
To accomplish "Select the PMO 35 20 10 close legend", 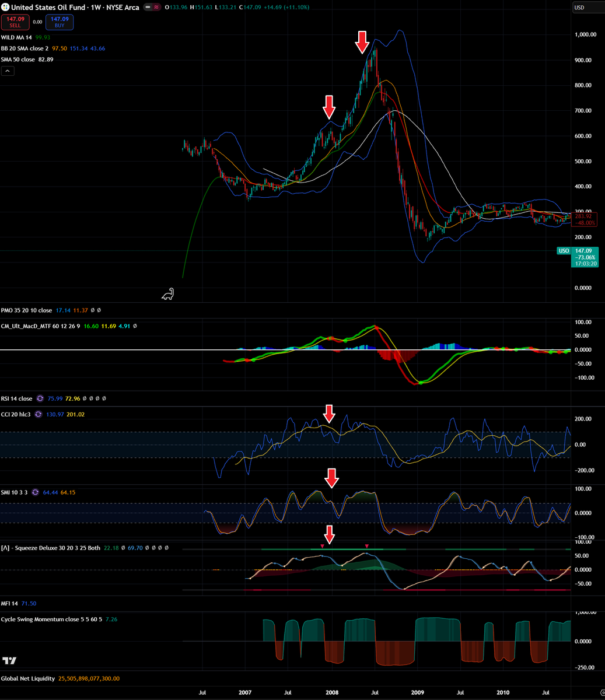I will point(27,310).
